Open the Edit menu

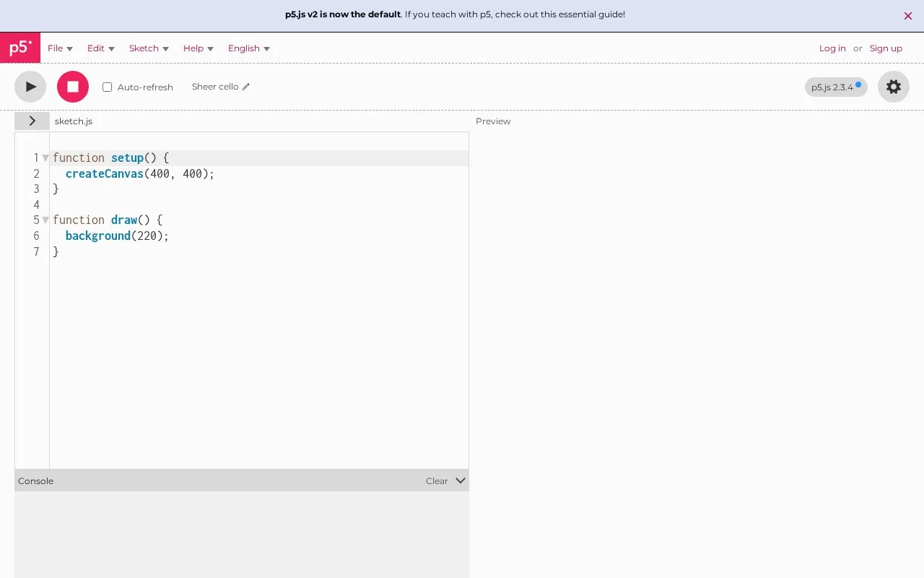(x=101, y=48)
